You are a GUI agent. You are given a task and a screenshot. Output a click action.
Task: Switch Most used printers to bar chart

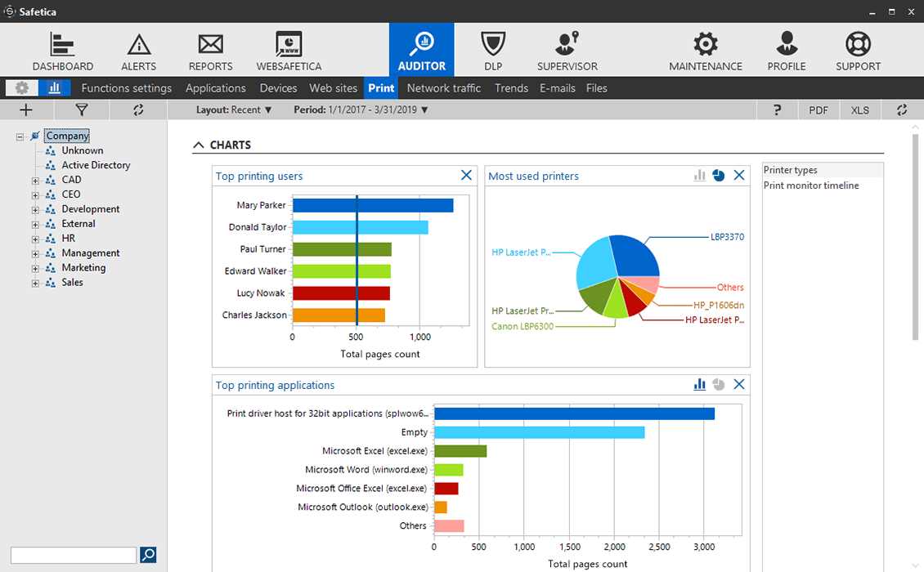click(699, 176)
